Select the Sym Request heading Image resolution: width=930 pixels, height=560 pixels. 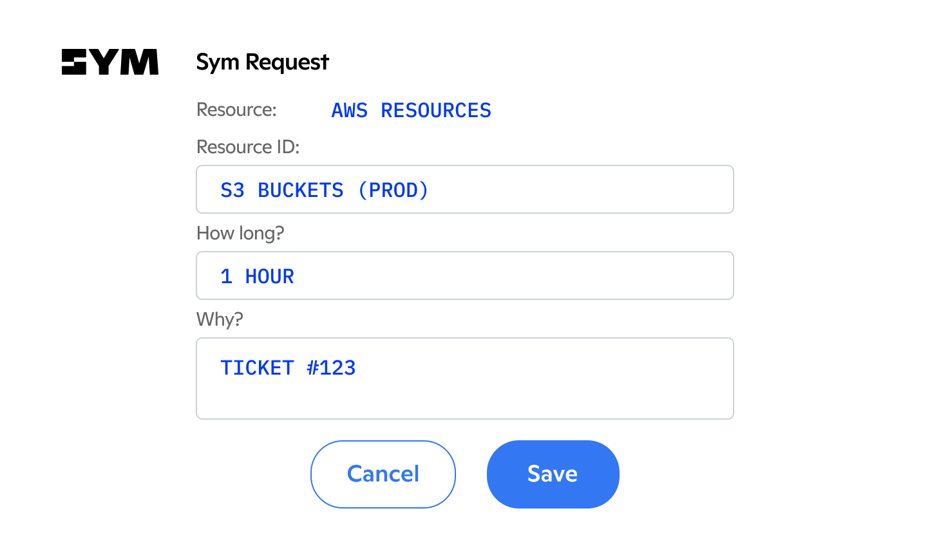tap(261, 62)
